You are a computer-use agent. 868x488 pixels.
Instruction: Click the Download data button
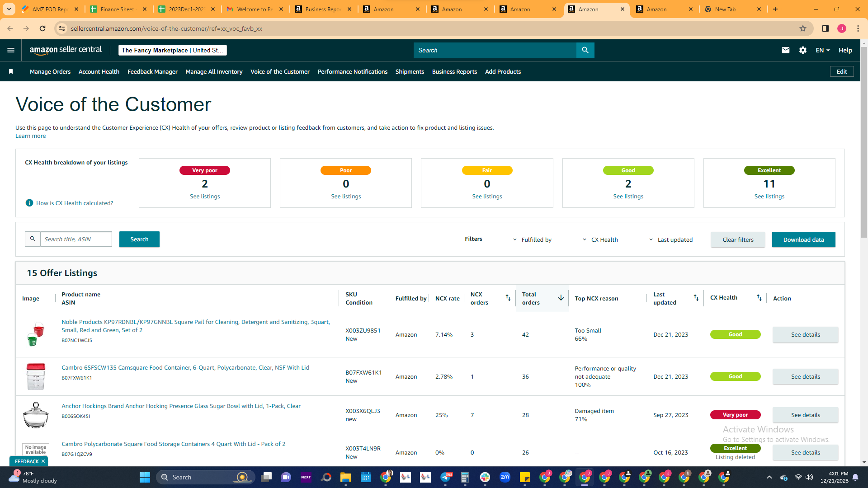[x=803, y=239]
